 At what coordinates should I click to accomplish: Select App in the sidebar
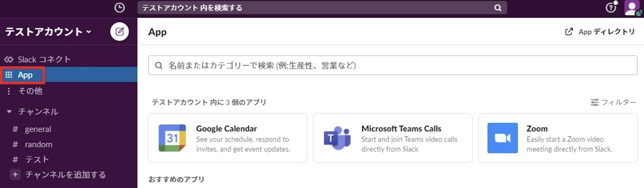(x=25, y=75)
